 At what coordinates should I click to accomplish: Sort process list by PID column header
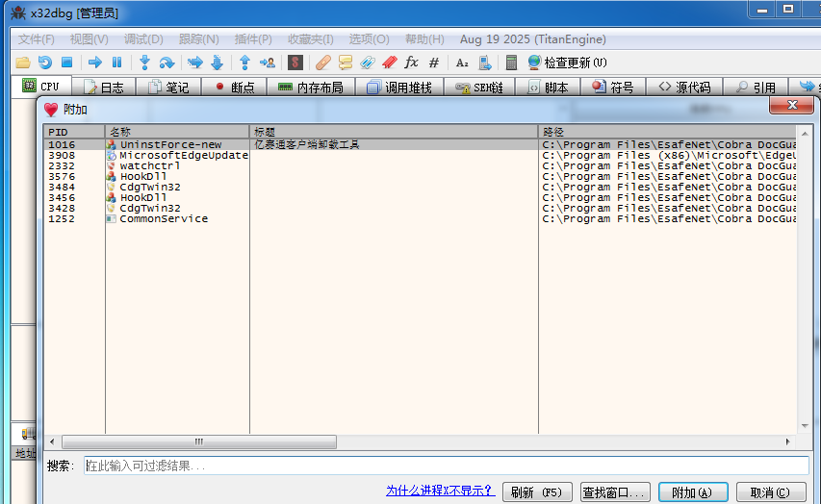pos(74,132)
